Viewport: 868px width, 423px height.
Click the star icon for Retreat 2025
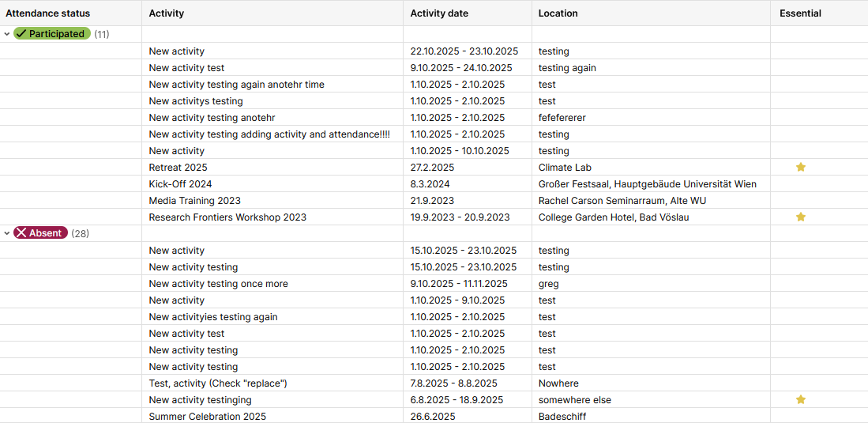(x=800, y=168)
